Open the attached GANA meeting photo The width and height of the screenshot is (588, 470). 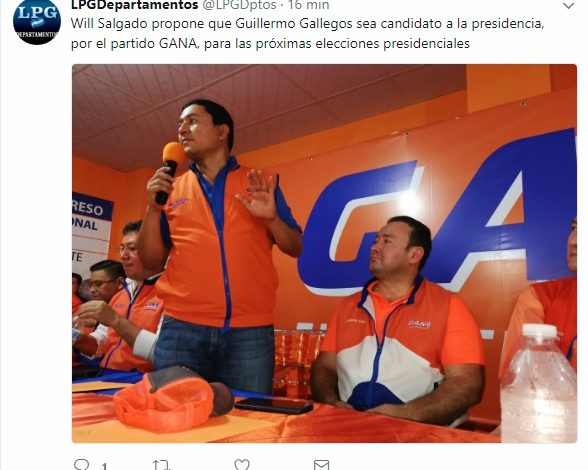pyautogui.click(x=324, y=254)
